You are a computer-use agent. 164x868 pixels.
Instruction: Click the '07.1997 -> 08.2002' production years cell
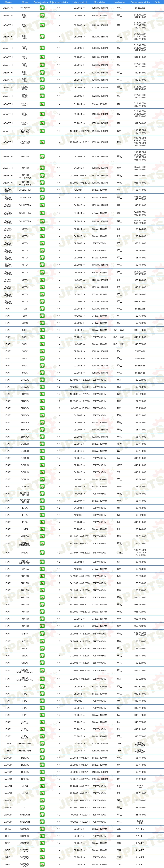click(80, 553)
